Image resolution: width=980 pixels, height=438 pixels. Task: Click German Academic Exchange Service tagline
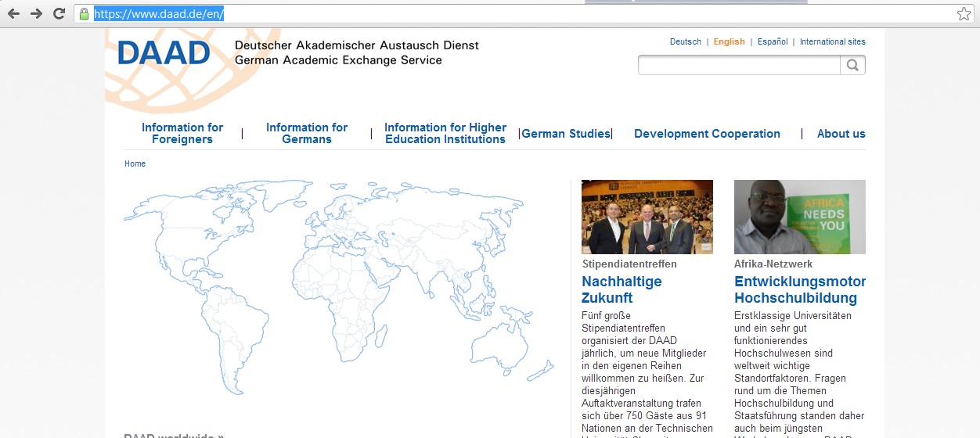[x=338, y=60]
